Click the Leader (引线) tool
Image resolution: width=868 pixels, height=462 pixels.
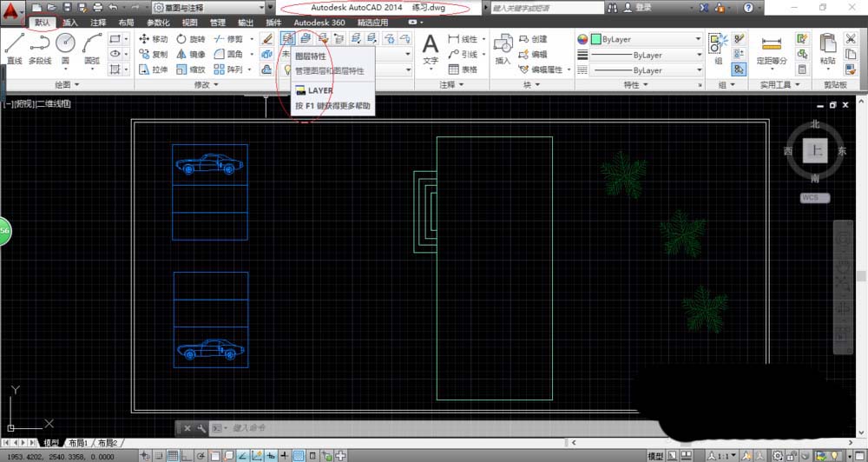(x=463, y=55)
